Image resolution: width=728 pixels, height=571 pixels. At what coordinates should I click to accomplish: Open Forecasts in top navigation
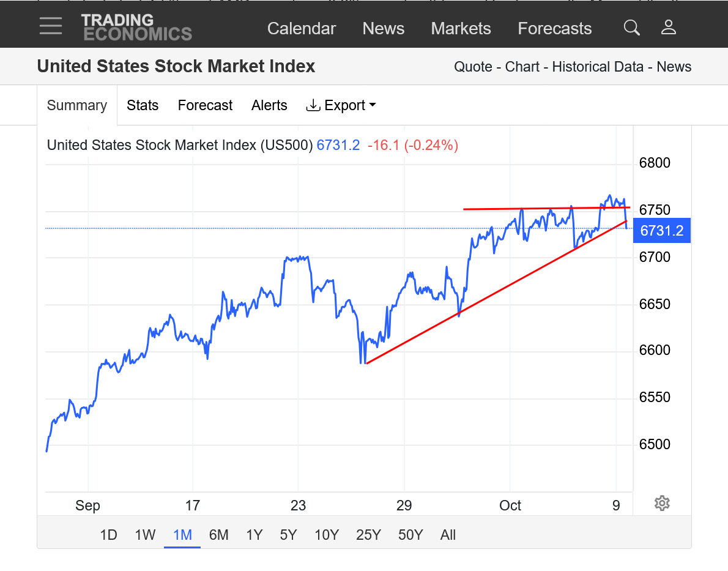(554, 29)
